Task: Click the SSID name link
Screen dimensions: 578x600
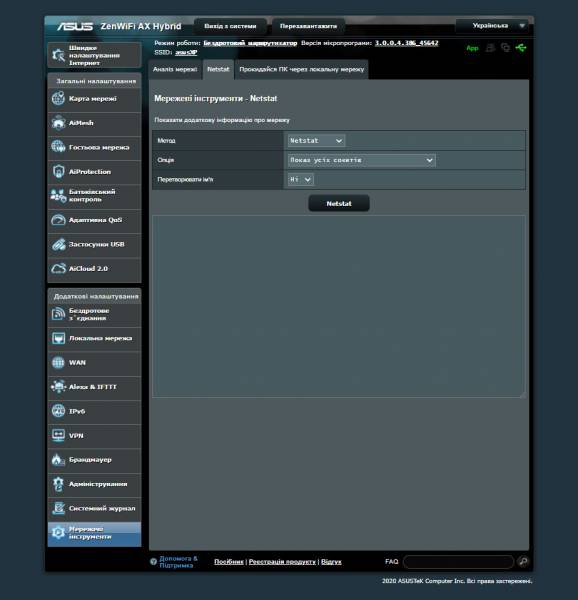Action: [x=186, y=52]
